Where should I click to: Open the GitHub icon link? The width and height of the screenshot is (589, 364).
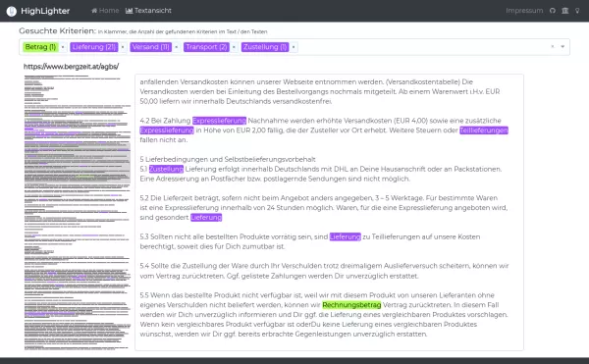click(552, 11)
